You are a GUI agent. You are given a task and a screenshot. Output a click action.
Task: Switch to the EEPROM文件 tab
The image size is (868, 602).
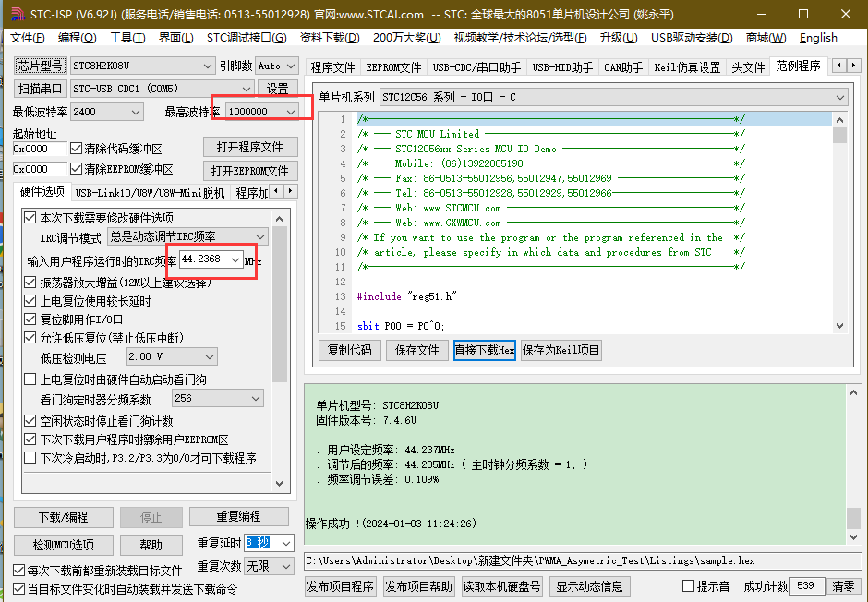(x=393, y=67)
